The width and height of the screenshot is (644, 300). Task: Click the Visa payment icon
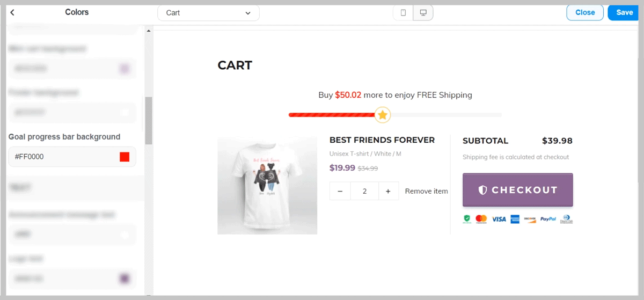coord(499,219)
